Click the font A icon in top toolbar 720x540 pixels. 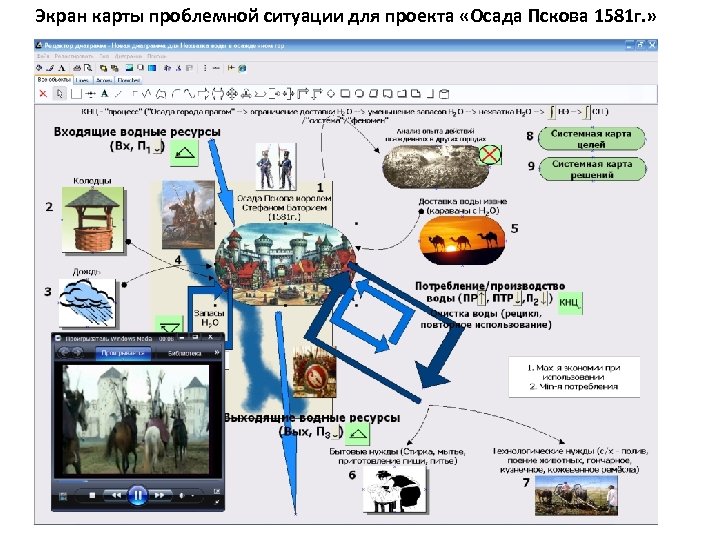tap(62, 68)
